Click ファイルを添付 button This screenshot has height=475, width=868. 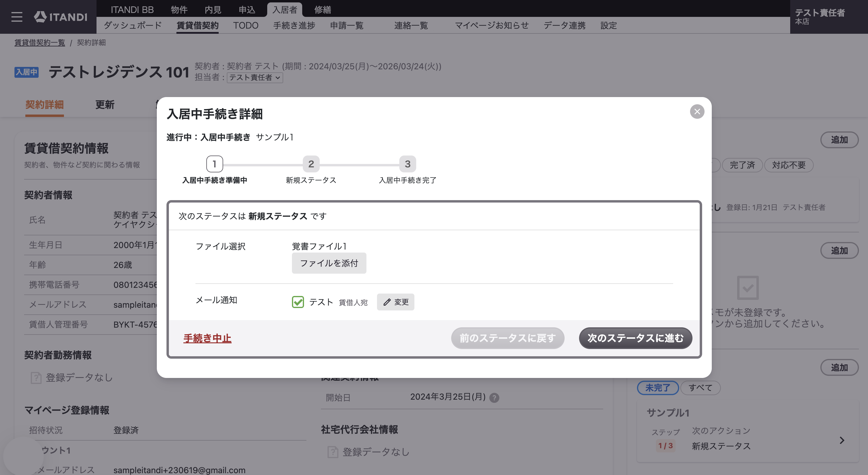pos(329,263)
